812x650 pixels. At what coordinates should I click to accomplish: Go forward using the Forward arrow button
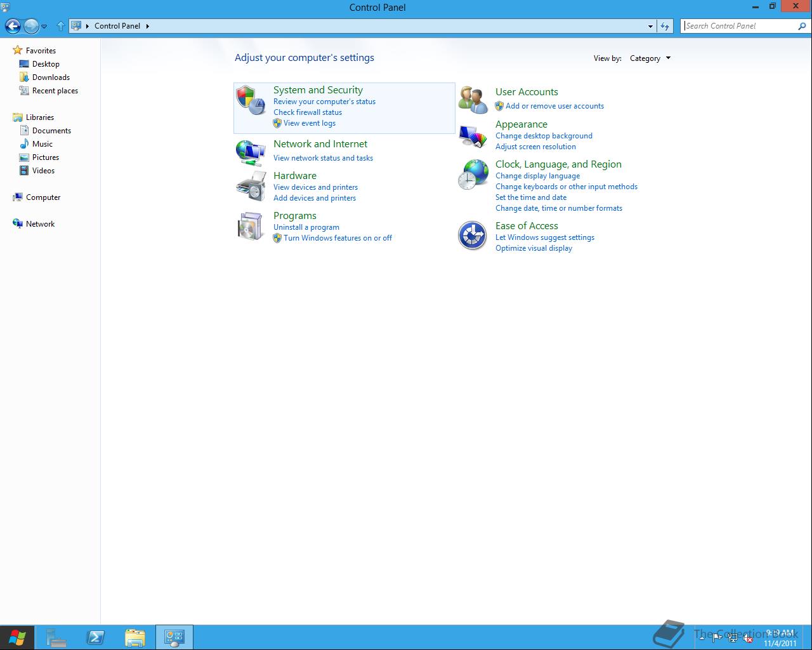click(30, 26)
